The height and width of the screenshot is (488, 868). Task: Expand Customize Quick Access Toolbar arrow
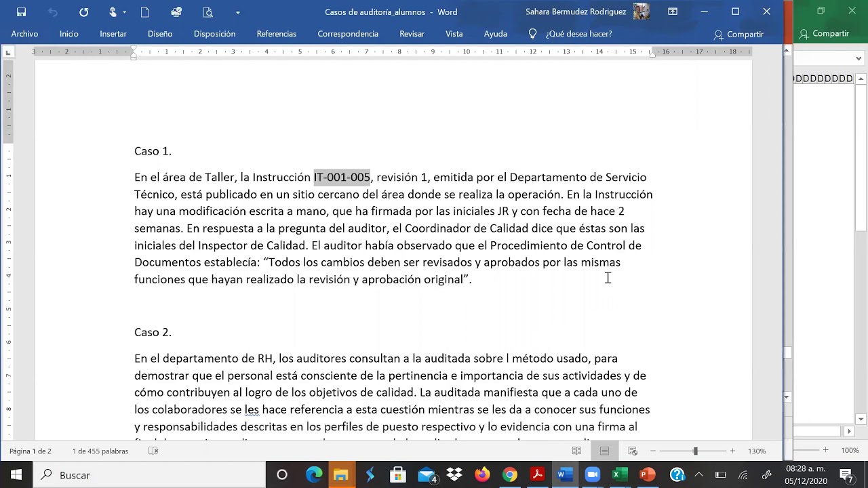tap(237, 12)
